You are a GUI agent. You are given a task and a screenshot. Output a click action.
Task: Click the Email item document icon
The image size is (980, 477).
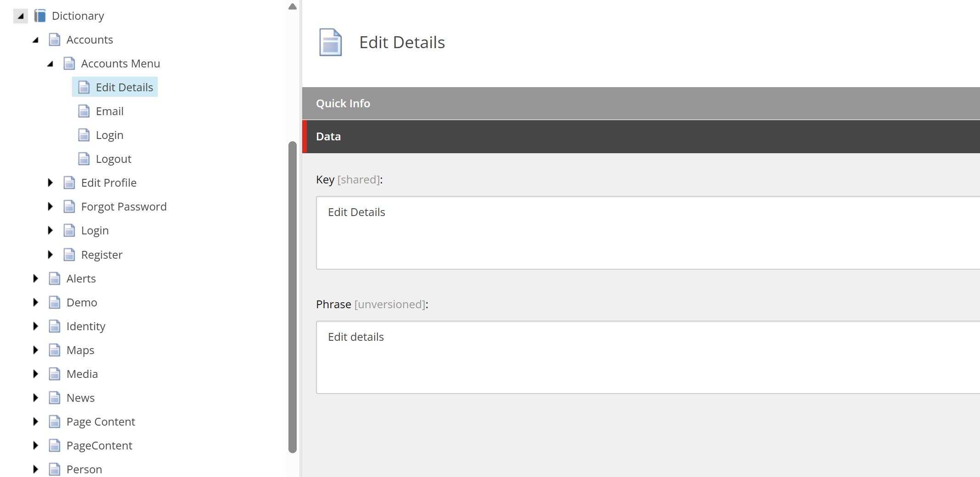84,111
